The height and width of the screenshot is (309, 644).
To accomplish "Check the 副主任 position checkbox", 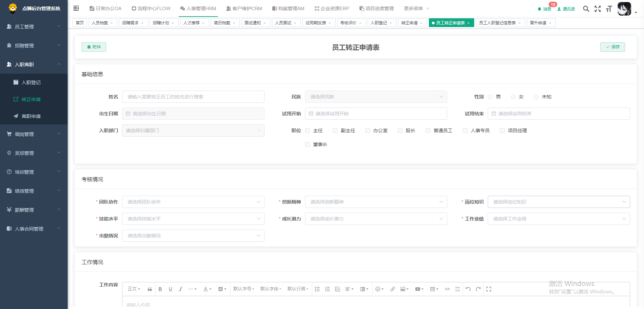I will tap(335, 130).
